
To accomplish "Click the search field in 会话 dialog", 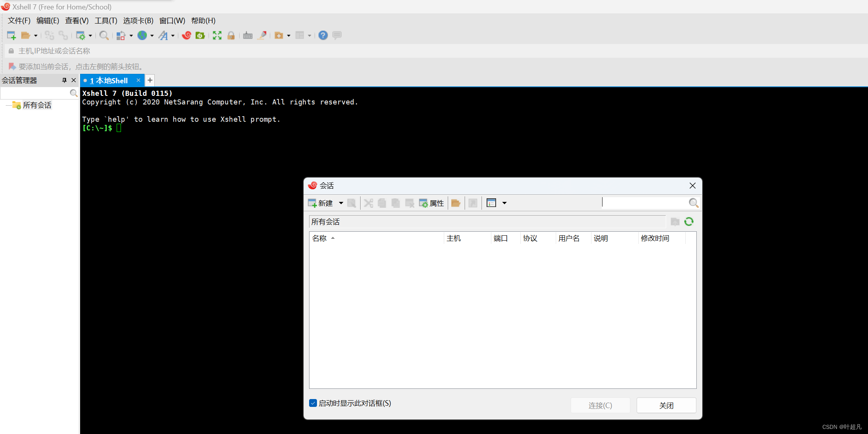I will pyautogui.click(x=645, y=203).
